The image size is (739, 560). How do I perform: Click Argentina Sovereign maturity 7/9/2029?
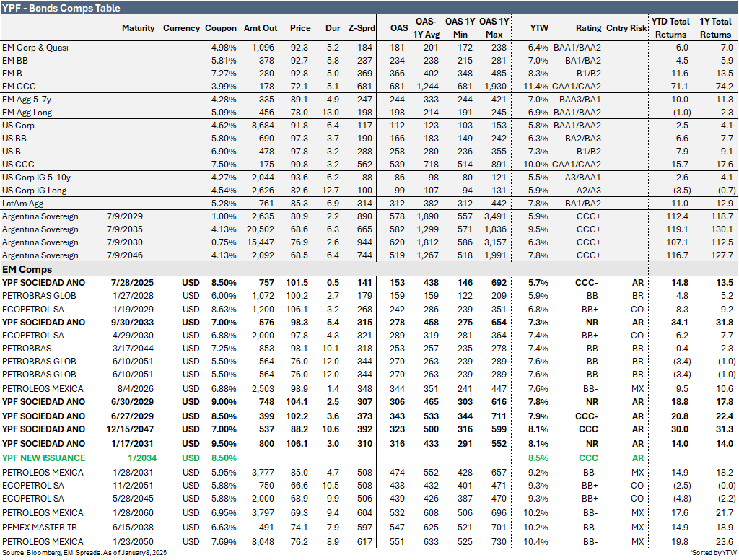click(x=125, y=216)
